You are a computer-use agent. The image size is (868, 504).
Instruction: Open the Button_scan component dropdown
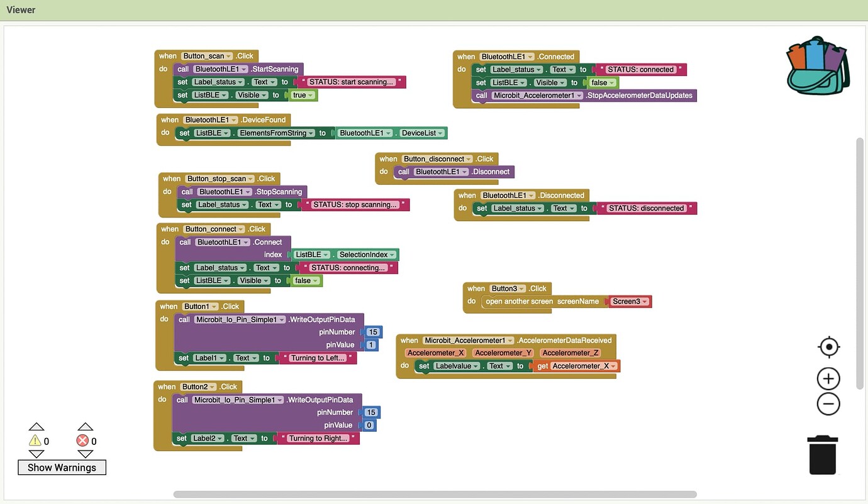pyautogui.click(x=229, y=56)
